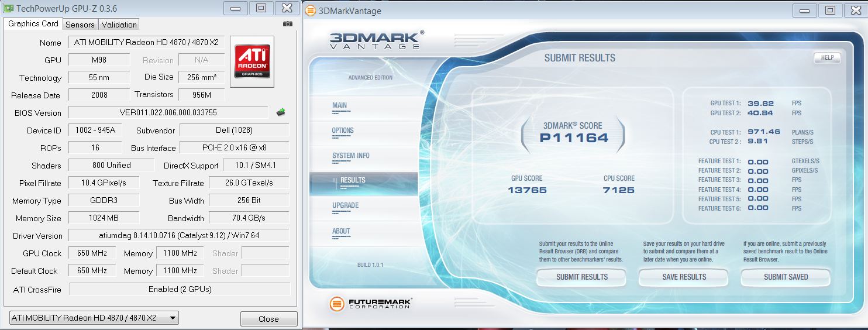Click the Memory Type field GDDR3
Viewport: 868px width, 330px height.
104,200
